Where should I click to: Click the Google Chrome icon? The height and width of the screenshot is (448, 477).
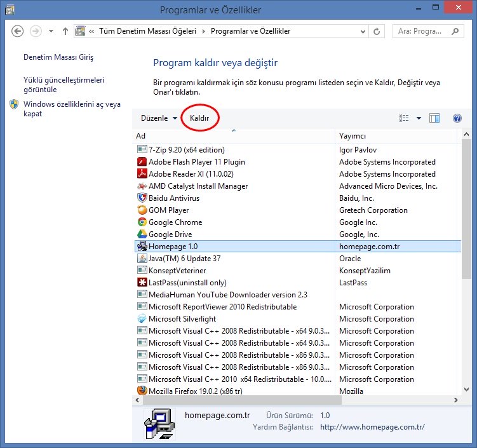tap(142, 222)
